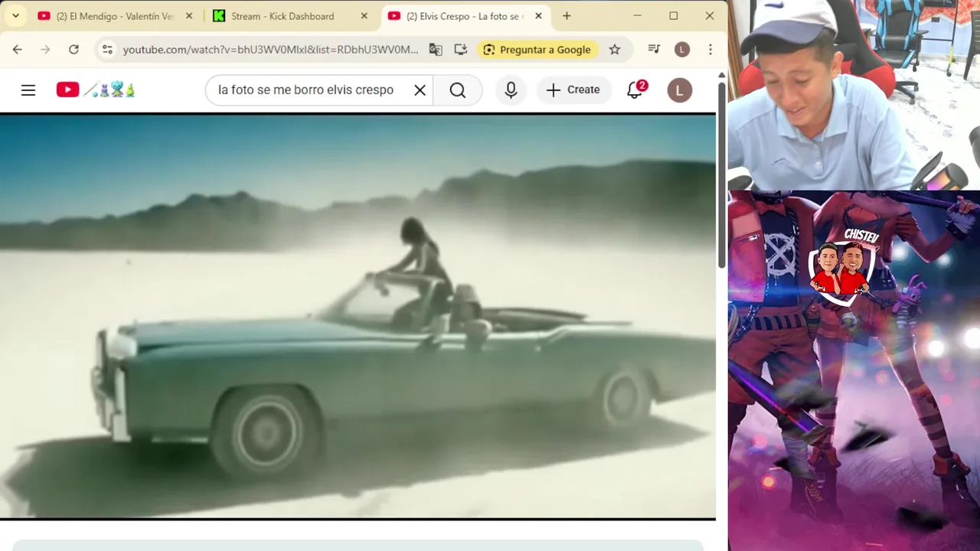Viewport: 980px width, 551px height.
Task: Clear the YouTube search query
Action: point(420,90)
